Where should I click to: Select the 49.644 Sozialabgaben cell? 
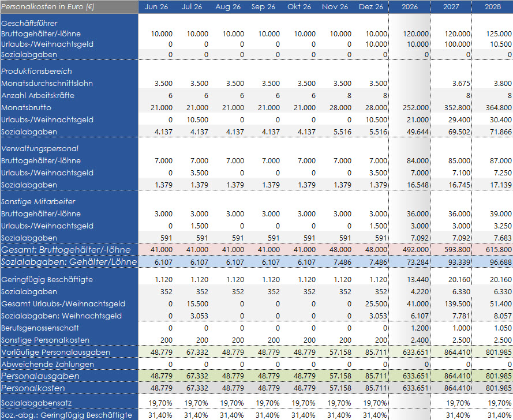417,132
